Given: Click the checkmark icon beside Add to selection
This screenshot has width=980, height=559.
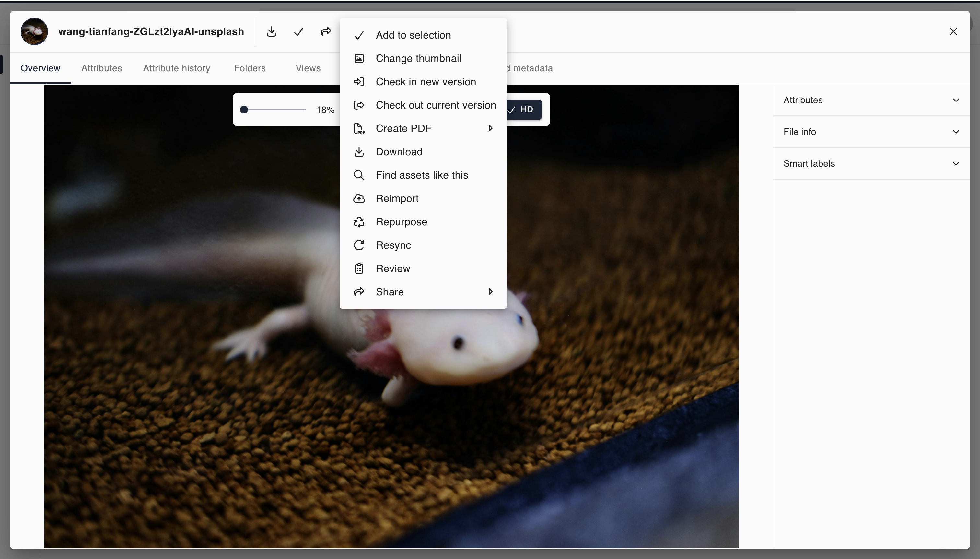Looking at the screenshot, I should pos(359,35).
